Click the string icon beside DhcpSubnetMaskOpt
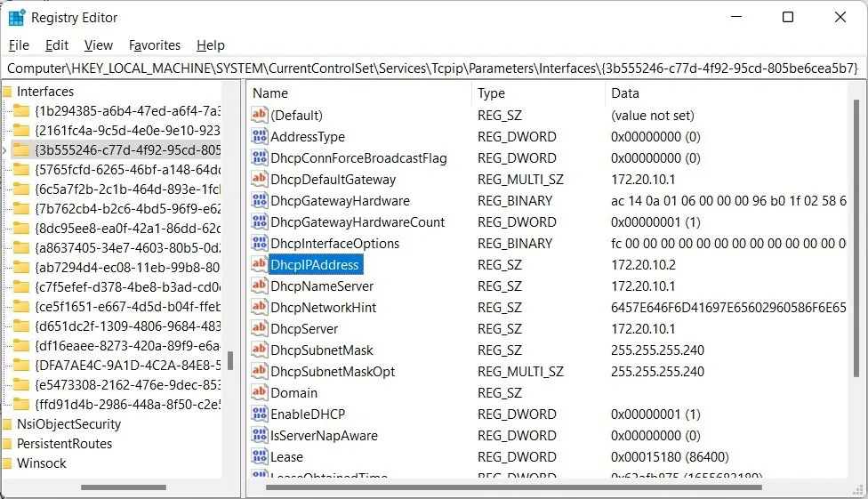868x499 pixels. point(259,371)
